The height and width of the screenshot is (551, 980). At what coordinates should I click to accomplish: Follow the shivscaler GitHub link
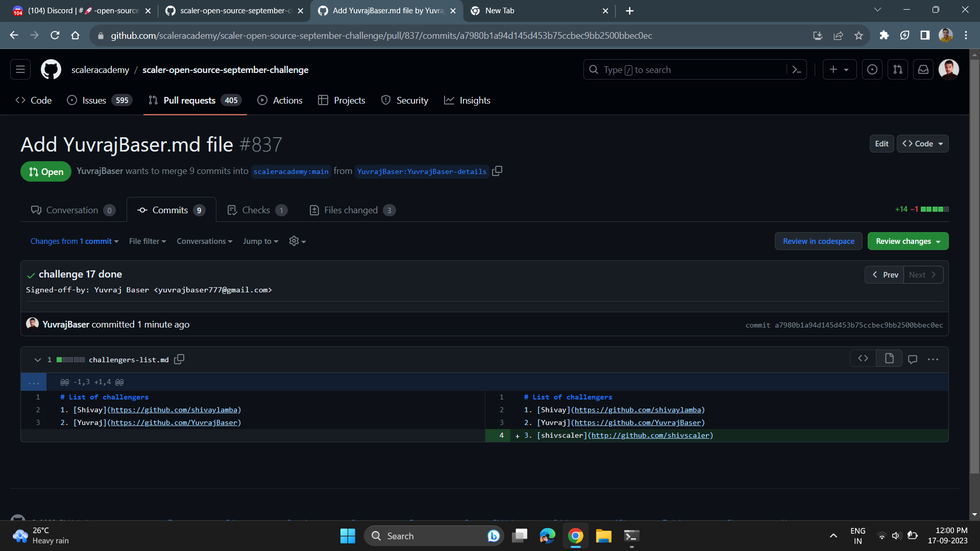click(651, 435)
